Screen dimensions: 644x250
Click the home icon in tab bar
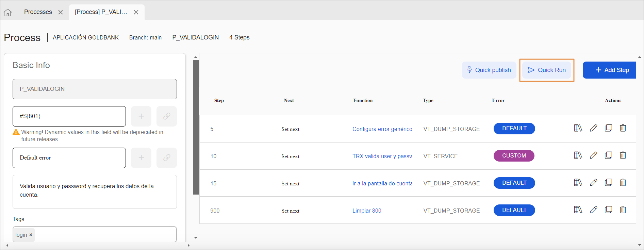click(8, 13)
